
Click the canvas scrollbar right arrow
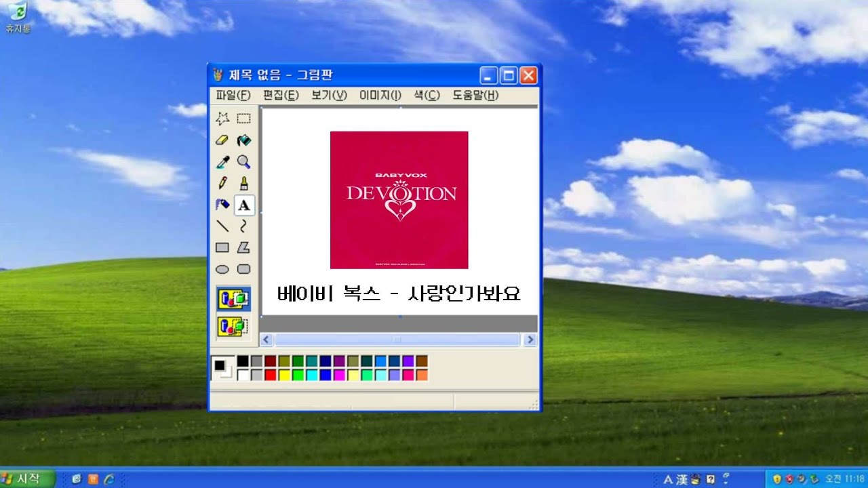530,340
